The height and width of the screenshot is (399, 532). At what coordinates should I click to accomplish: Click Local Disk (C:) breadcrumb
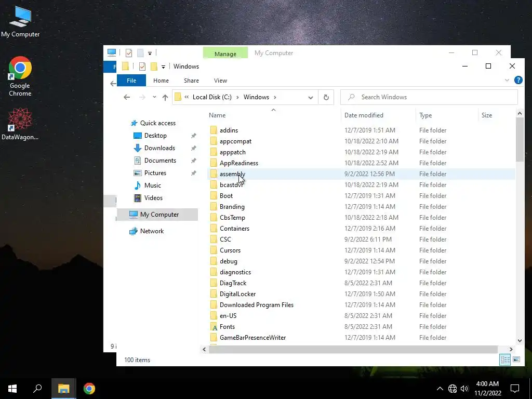pyautogui.click(x=212, y=97)
